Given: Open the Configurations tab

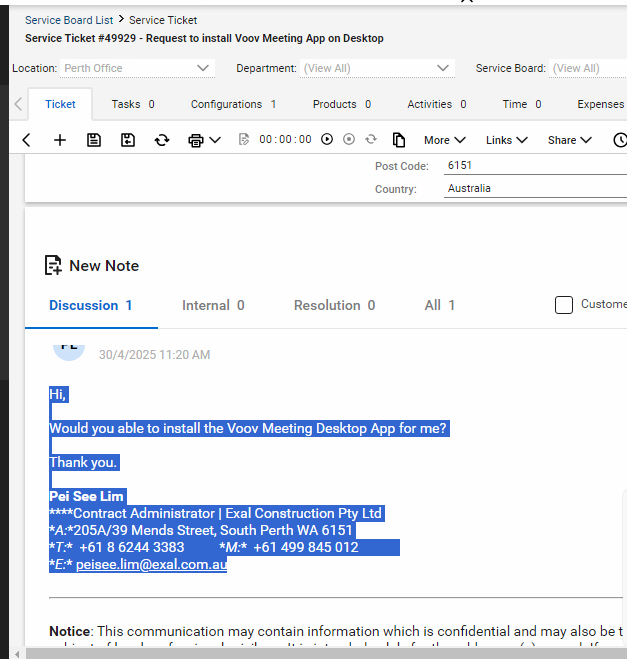Looking at the screenshot, I should tap(233, 104).
